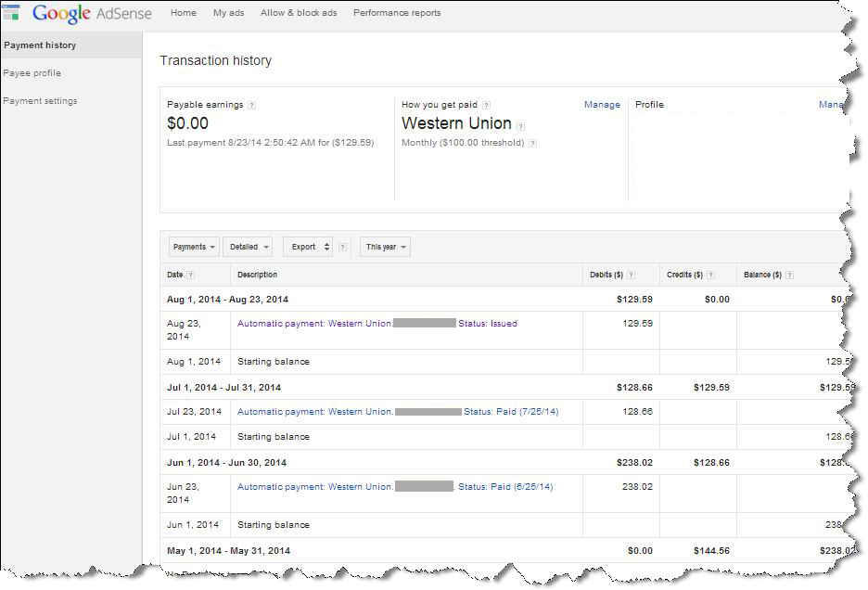868x590 pixels.
Task: Open Jul 23 Western Union payment link
Action: click(x=315, y=412)
